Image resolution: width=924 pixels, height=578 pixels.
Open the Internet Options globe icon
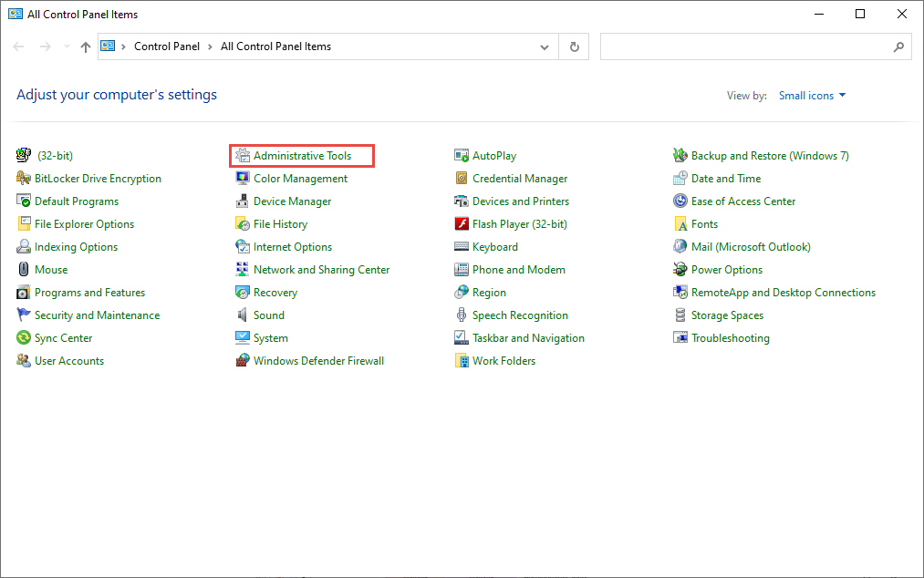[243, 247]
